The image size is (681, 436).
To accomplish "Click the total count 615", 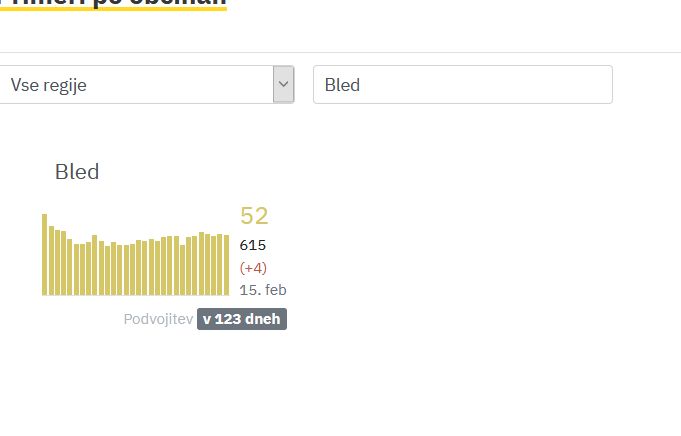I will coord(253,245).
